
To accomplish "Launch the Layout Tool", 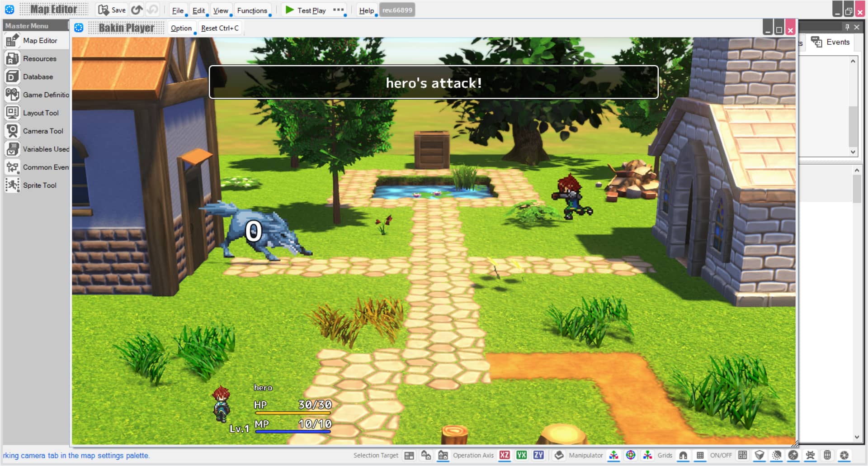I will 36,113.
